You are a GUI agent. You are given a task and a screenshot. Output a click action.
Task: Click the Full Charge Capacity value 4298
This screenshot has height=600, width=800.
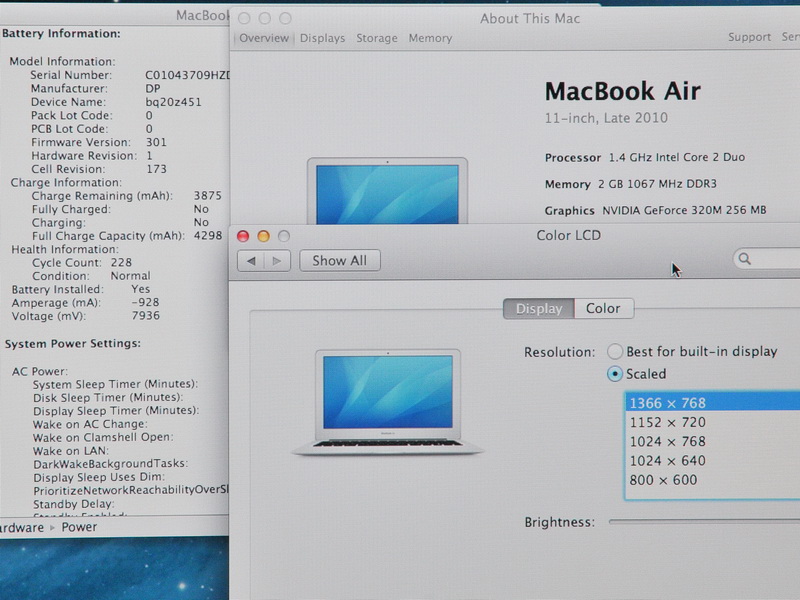208,236
